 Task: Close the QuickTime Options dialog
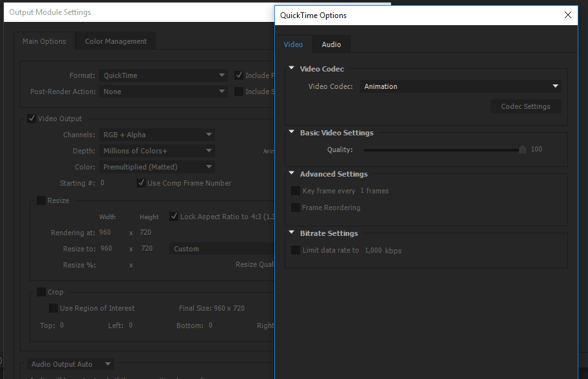[x=567, y=15]
